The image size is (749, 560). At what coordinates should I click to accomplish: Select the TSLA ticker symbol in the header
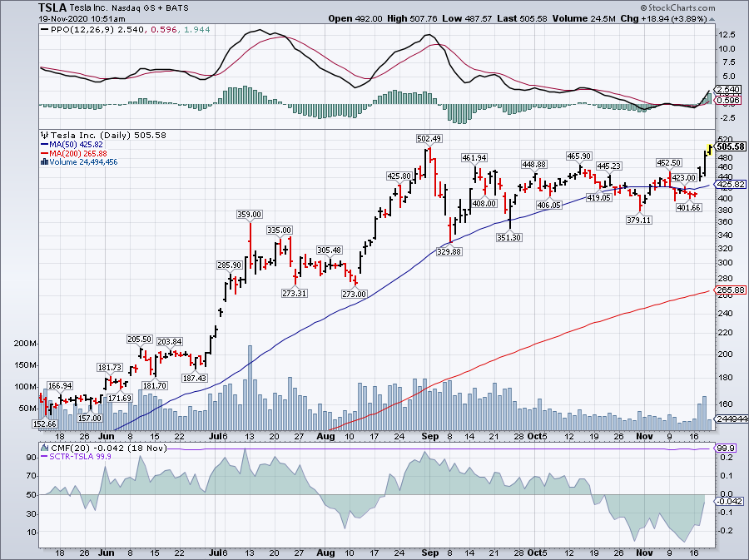coord(53,8)
